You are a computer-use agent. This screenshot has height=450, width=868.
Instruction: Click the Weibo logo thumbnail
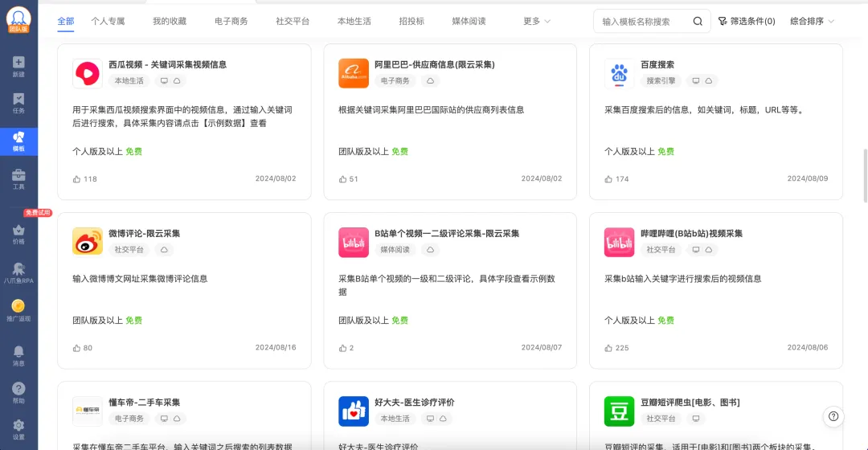coord(88,242)
